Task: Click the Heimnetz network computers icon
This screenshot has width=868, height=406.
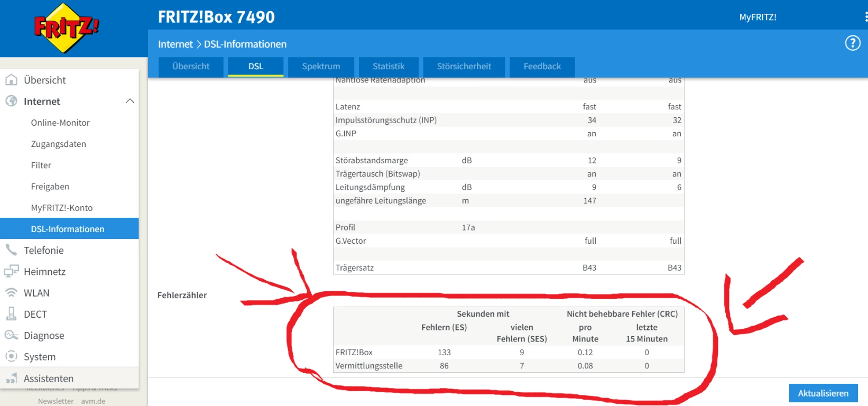Action: (x=11, y=271)
